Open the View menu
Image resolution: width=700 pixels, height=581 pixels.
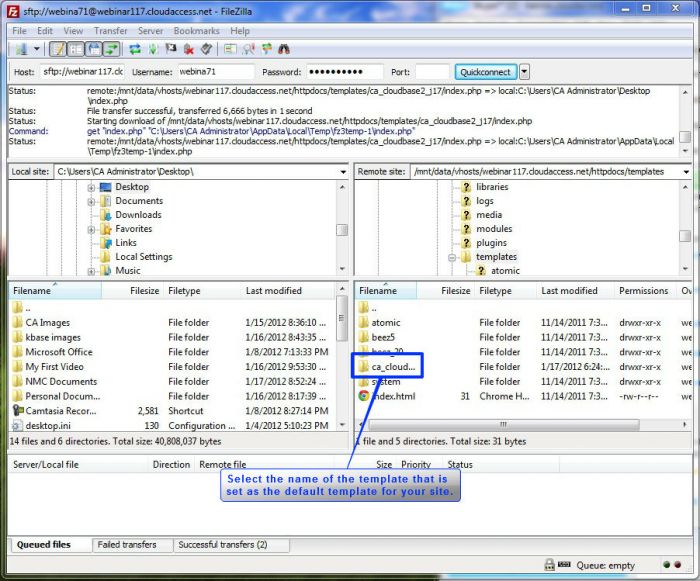tap(73, 31)
